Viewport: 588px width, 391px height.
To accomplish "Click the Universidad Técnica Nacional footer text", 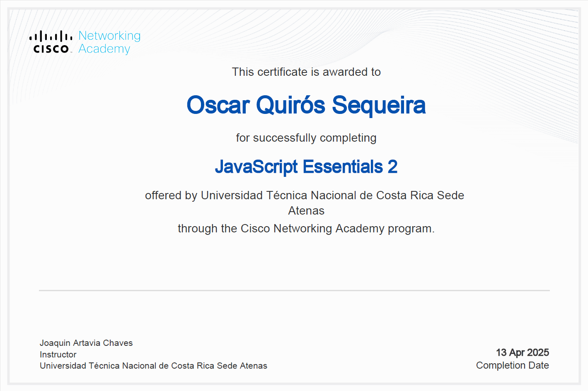I will [x=153, y=366].
